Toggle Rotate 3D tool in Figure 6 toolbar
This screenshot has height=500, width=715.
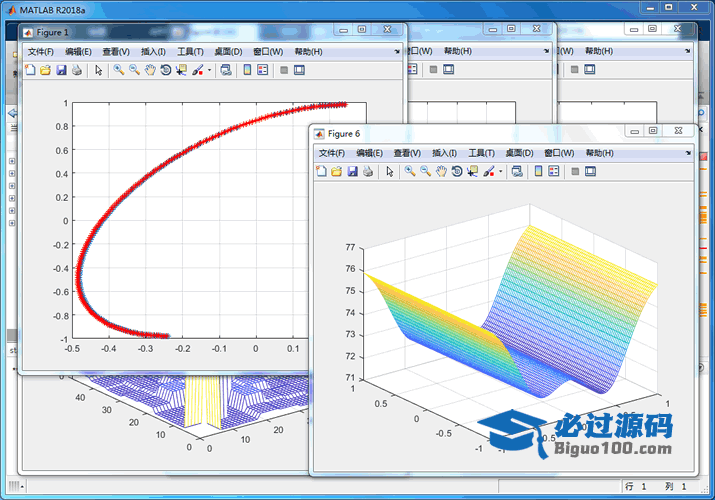click(x=457, y=172)
